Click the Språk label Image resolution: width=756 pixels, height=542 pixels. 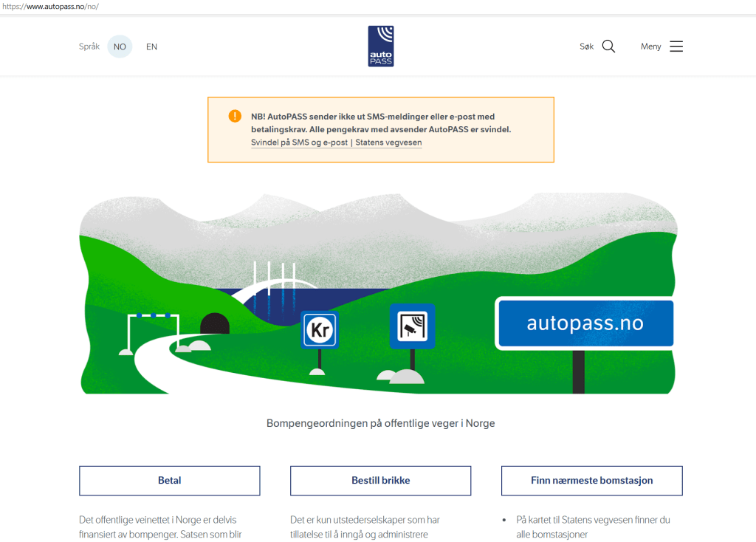tap(89, 47)
